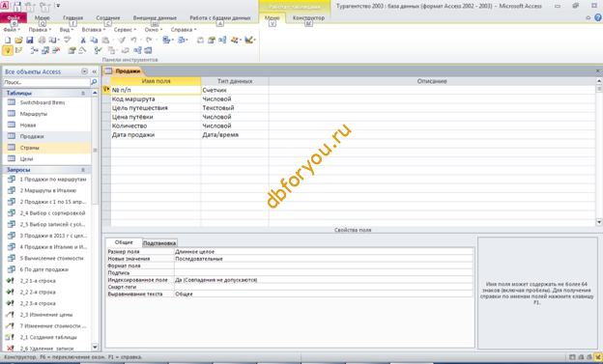Select the Код маршрута field name cell
The image size is (603, 364).
point(156,98)
